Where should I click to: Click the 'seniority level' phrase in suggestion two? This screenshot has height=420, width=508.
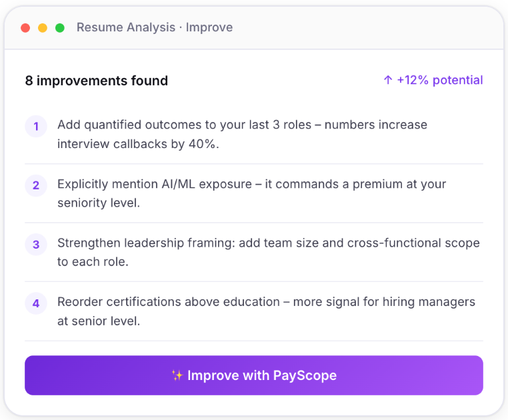[x=99, y=203]
